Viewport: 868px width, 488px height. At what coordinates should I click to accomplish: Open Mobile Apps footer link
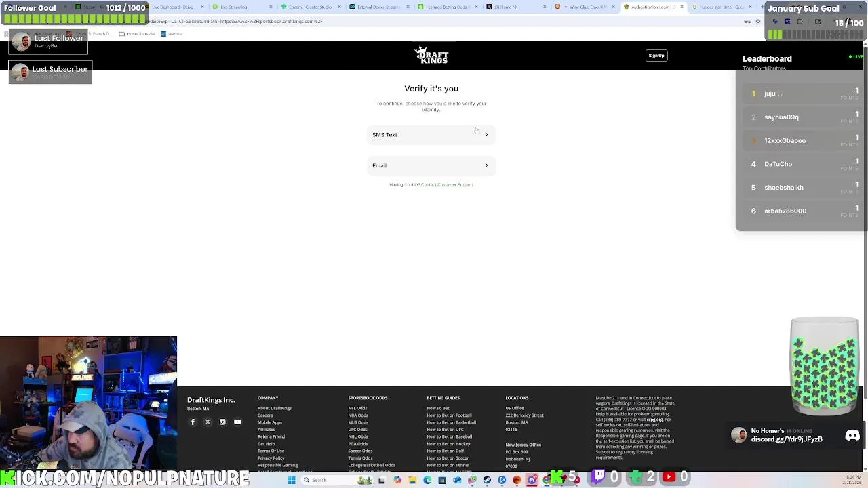tap(270, 422)
